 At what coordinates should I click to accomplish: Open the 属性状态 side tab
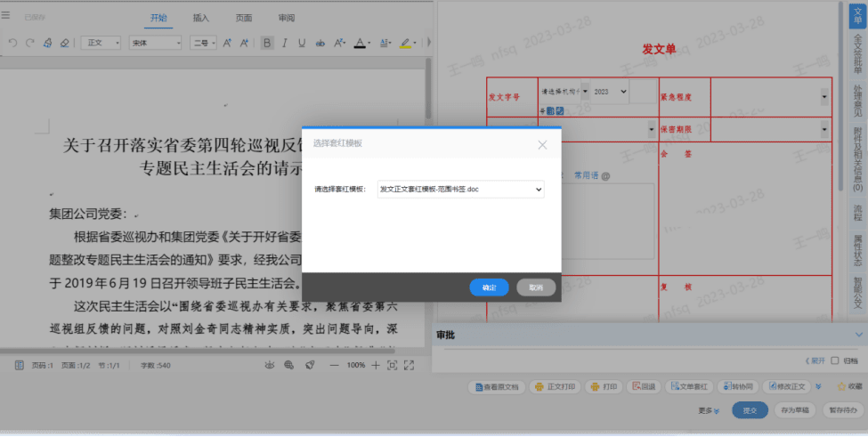tap(857, 251)
